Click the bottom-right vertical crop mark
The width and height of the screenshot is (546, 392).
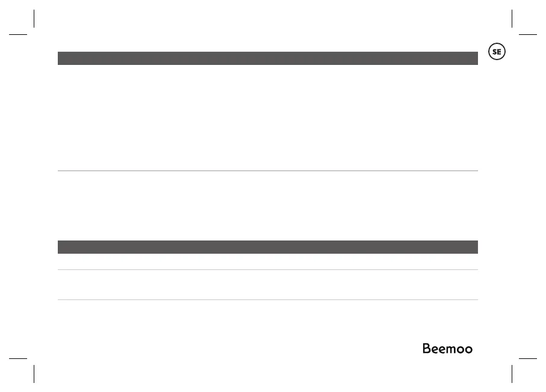511,373
